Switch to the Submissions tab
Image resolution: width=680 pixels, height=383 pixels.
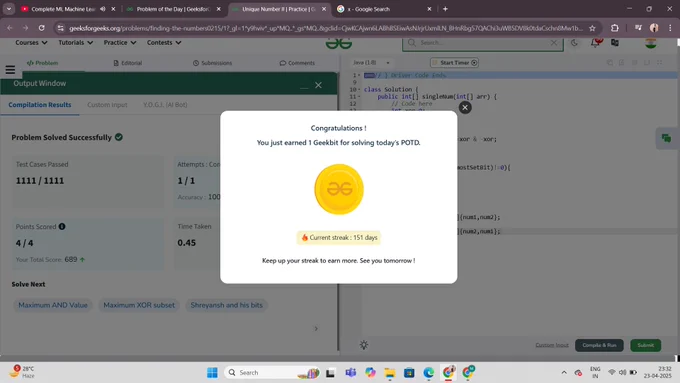[x=212, y=63]
